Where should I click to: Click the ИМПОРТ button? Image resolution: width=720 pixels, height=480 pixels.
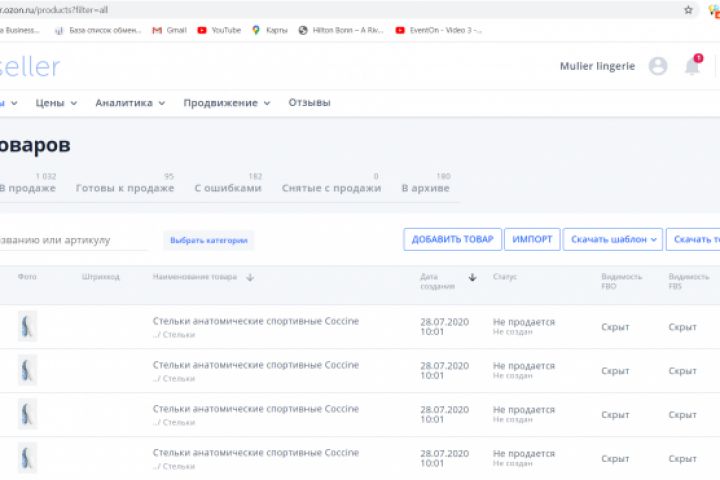532,239
